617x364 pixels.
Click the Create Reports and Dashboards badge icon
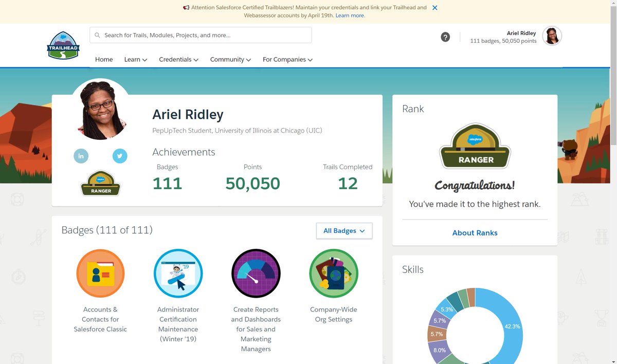[x=256, y=274]
